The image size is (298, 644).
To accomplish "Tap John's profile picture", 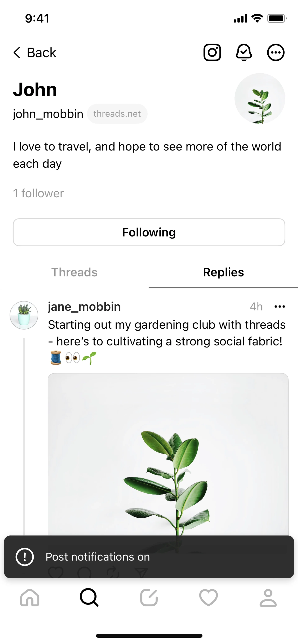I will click(260, 98).
